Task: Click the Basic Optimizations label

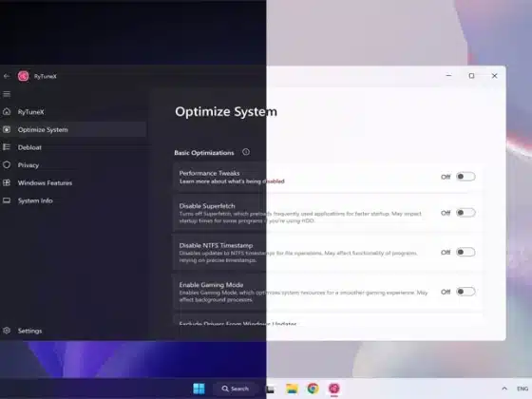Action: (204, 153)
